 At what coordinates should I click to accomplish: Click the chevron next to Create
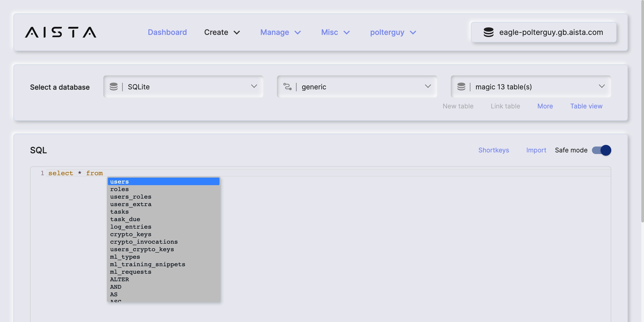(237, 32)
